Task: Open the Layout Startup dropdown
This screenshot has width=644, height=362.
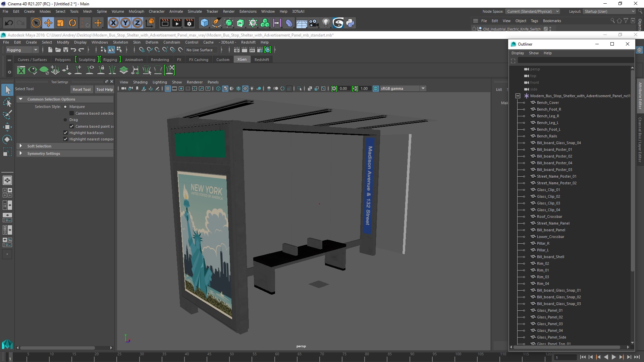Action: (609, 11)
